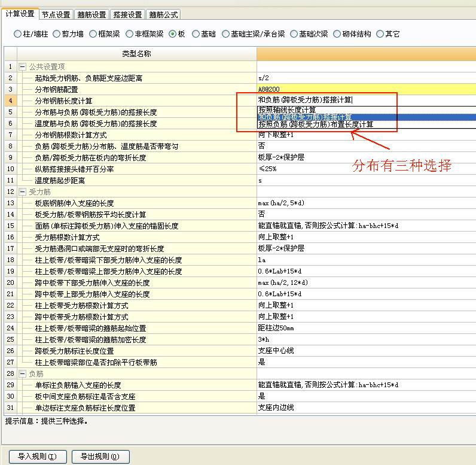
Task: Select the 板 radio button
Action: click(176, 34)
